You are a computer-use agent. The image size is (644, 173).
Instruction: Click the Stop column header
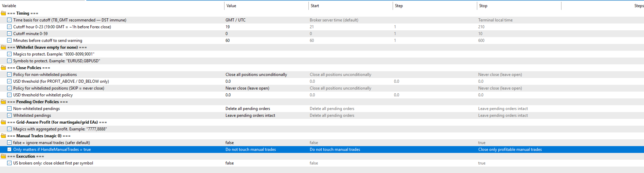pos(483,6)
